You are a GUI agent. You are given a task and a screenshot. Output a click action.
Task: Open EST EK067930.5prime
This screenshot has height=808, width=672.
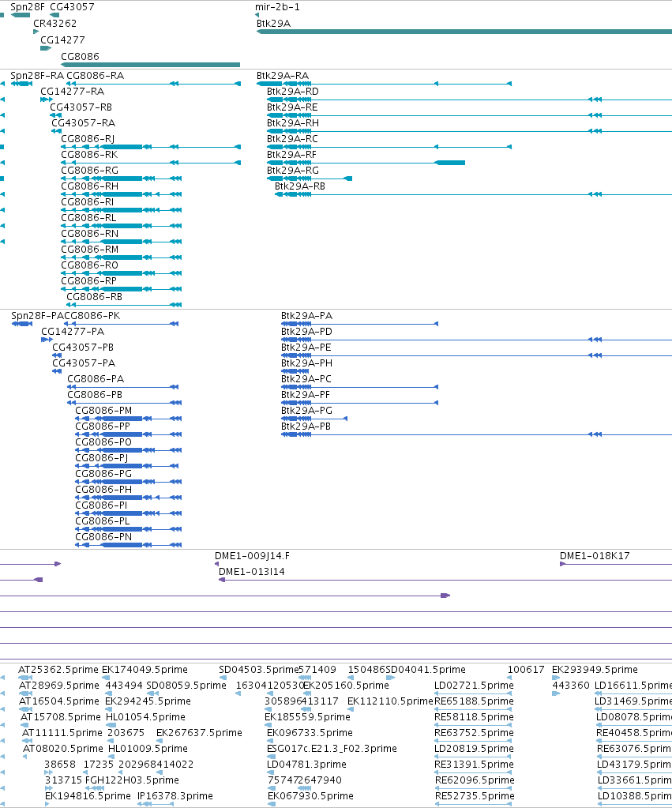click(310, 796)
